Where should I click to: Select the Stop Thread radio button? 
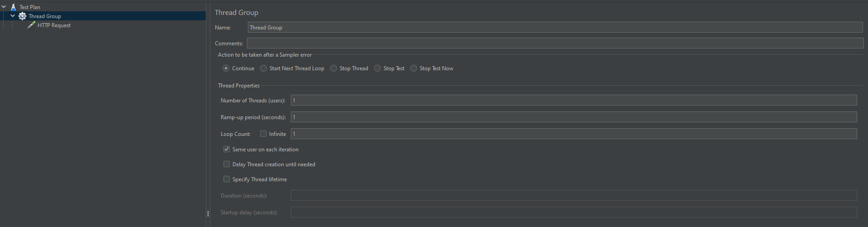334,68
